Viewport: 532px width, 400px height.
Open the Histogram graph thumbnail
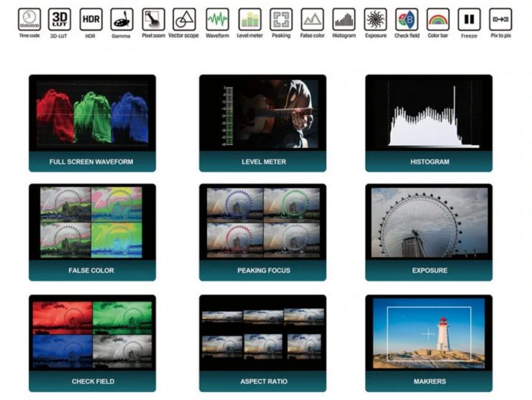(x=428, y=115)
